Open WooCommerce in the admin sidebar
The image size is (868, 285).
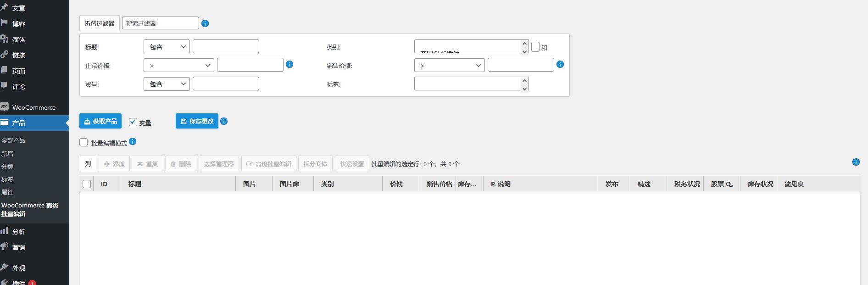point(34,107)
